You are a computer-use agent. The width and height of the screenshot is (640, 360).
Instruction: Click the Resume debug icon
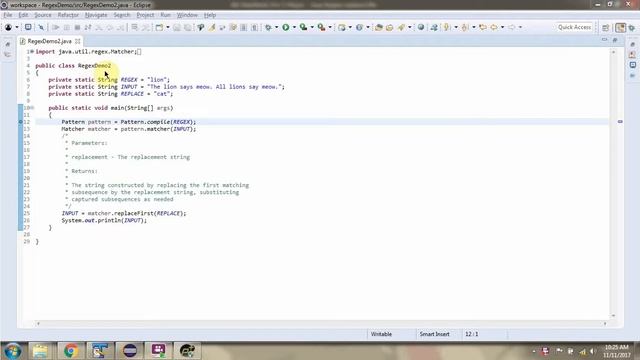coord(56,27)
